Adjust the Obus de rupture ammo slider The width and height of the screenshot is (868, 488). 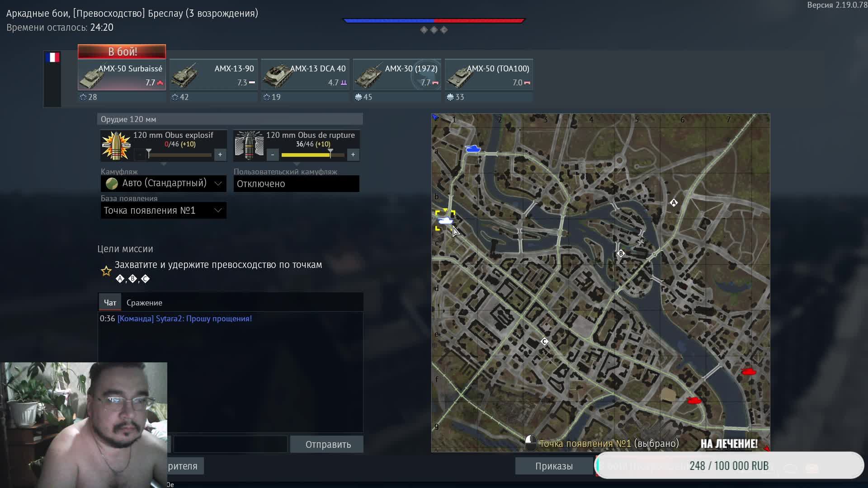[x=330, y=155]
